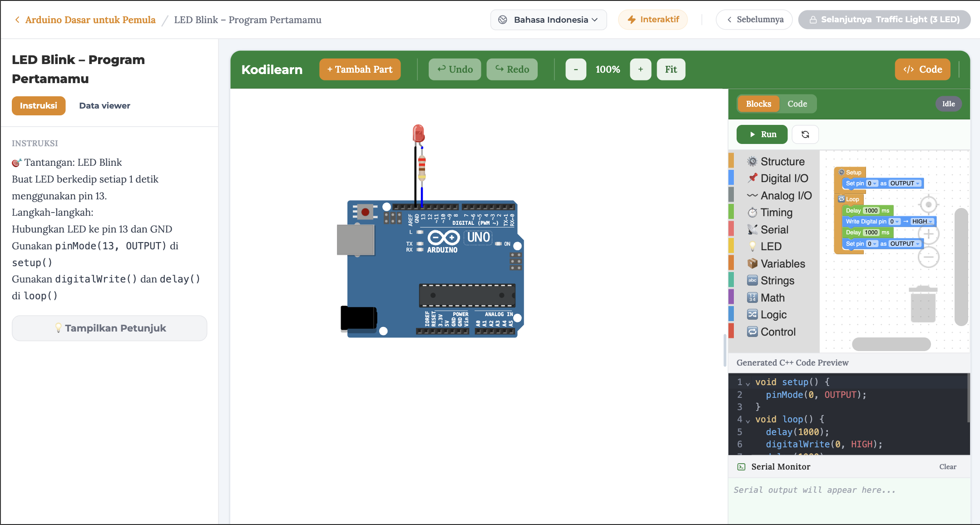Click the + Tambah Part button
This screenshot has height=525, width=980.
[x=360, y=69]
